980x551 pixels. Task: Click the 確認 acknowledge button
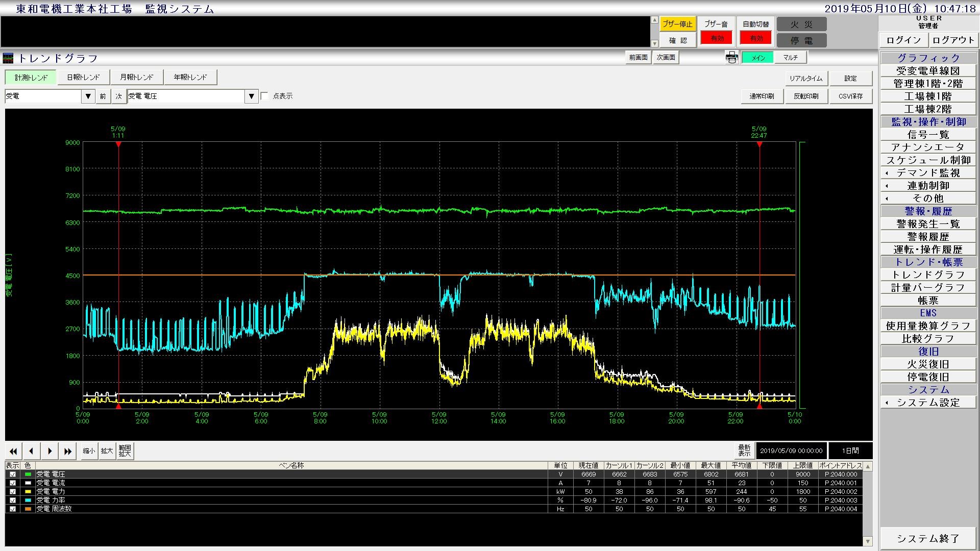677,40
